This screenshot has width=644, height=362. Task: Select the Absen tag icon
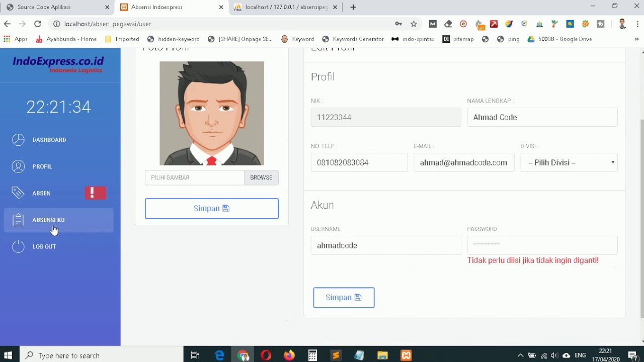tap(19, 193)
